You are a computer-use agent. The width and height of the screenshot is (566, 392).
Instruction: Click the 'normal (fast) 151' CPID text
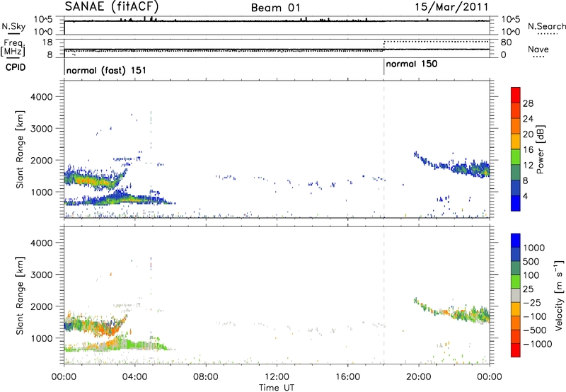(106, 70)
